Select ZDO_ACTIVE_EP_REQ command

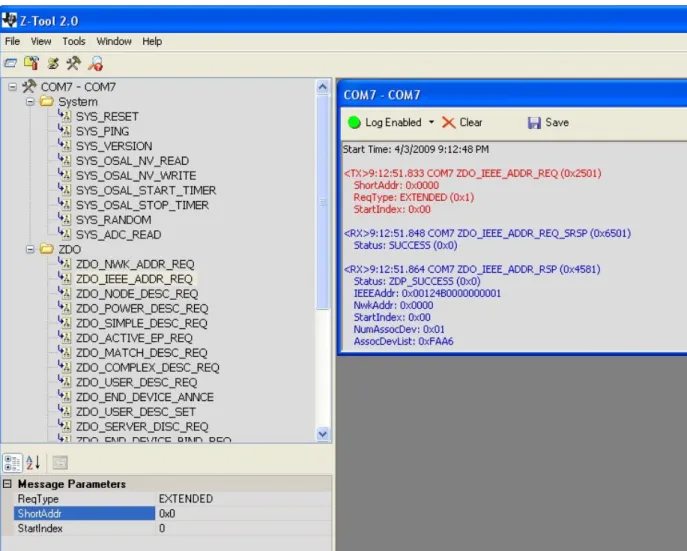click(x=134, y=338)
